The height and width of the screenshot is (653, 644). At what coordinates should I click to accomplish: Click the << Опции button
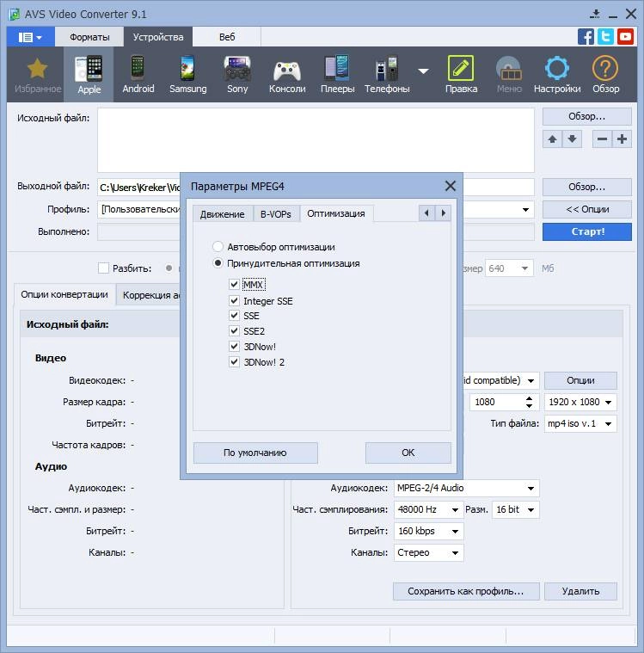coord(587,209)
